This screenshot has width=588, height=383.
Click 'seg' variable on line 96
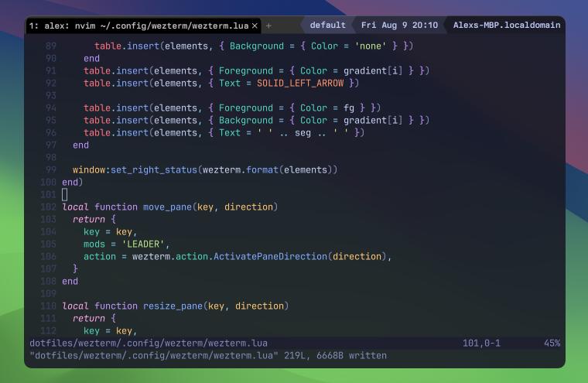303,133
